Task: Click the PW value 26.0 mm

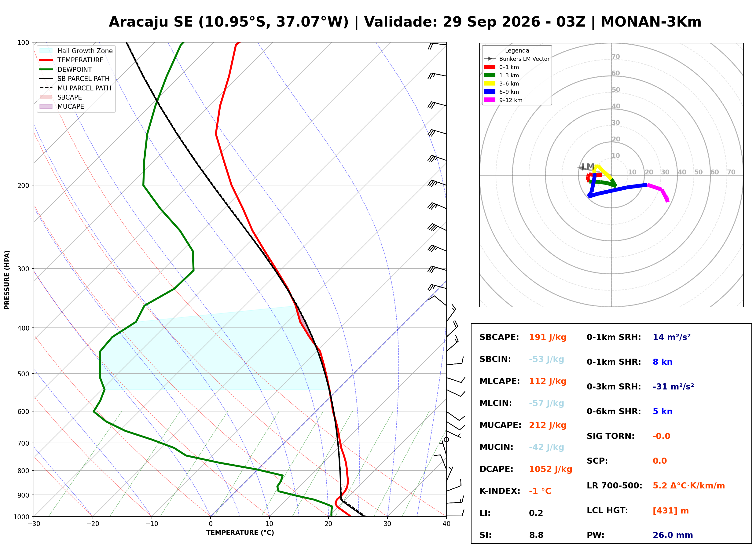Action: [x=672, y=535]
